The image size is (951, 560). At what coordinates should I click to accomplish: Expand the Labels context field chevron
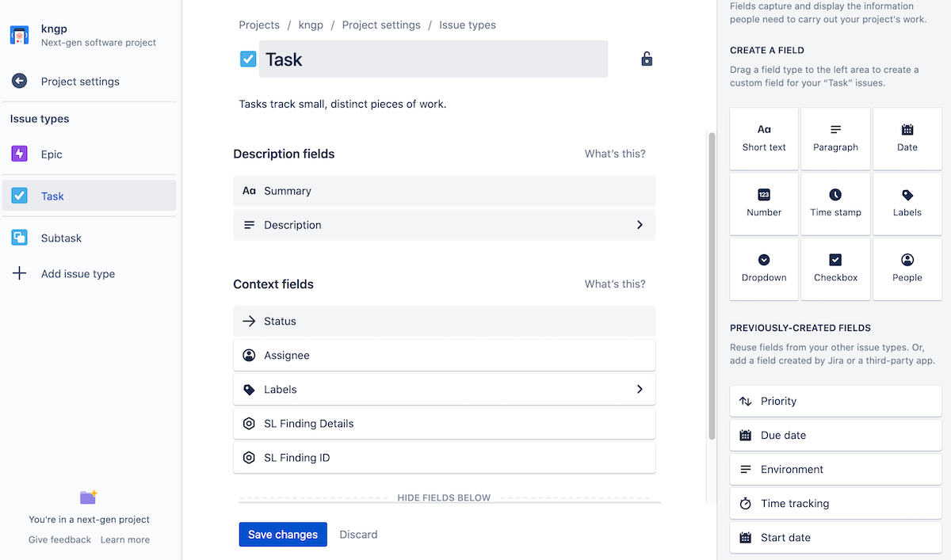[640, 389]
